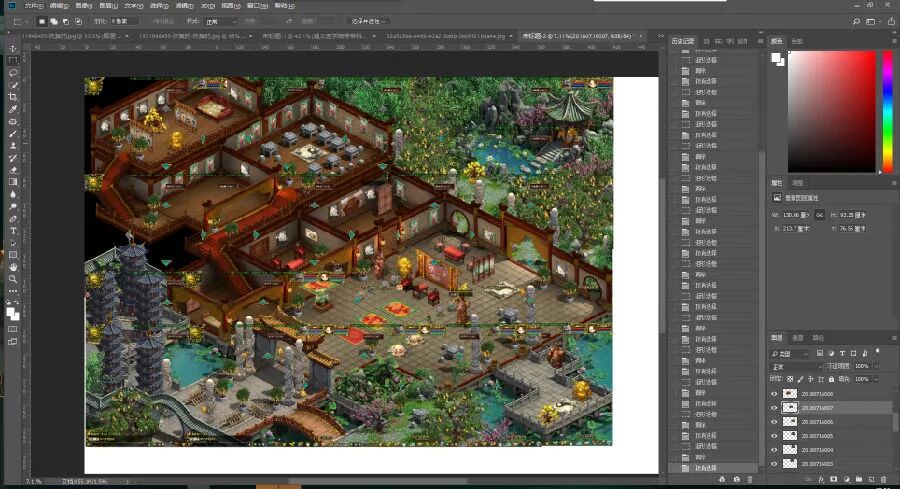Select the Blur tool
This screenshot has height=489, width=900.
pos(13,195)
